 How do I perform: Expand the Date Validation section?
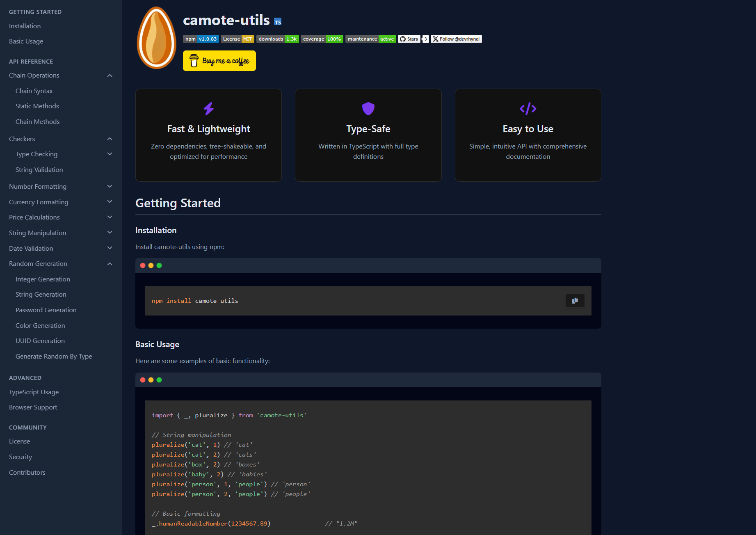110,248
